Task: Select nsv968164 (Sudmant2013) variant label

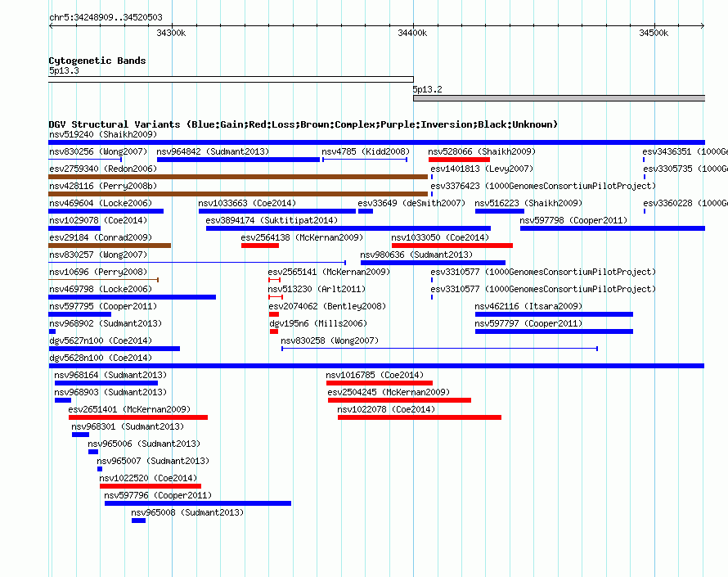Action: pyautogui.click(x=110, y=375)
